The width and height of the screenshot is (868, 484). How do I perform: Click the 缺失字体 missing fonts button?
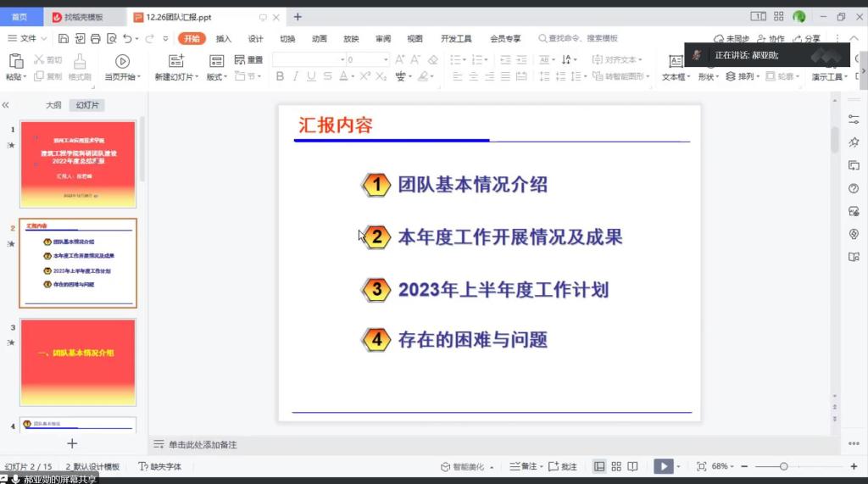pos(160,466)
